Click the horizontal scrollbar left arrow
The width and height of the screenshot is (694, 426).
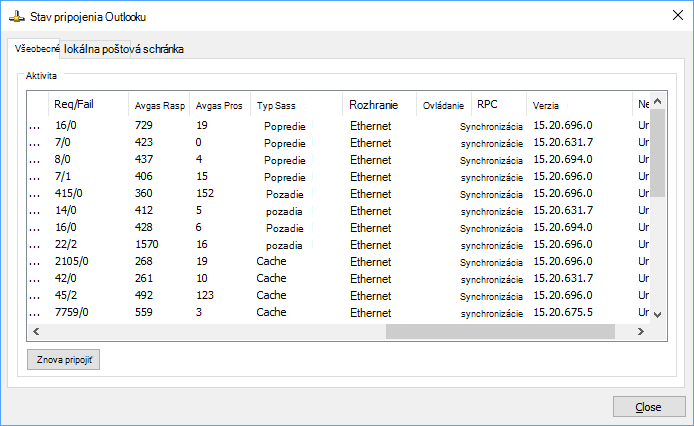pos(36,331)
